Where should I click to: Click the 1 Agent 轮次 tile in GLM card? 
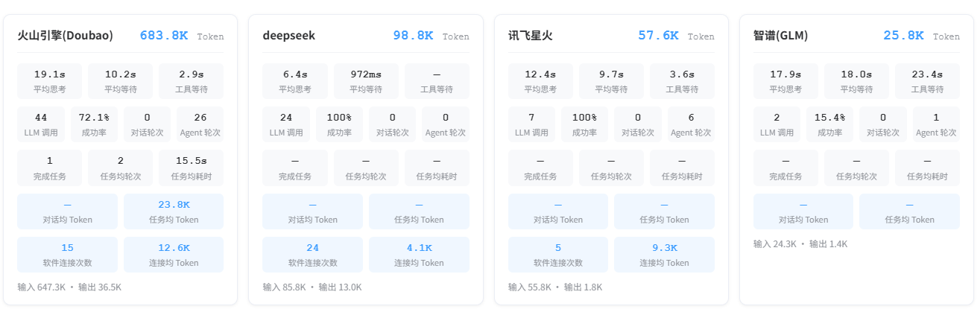tap(936, 124)
